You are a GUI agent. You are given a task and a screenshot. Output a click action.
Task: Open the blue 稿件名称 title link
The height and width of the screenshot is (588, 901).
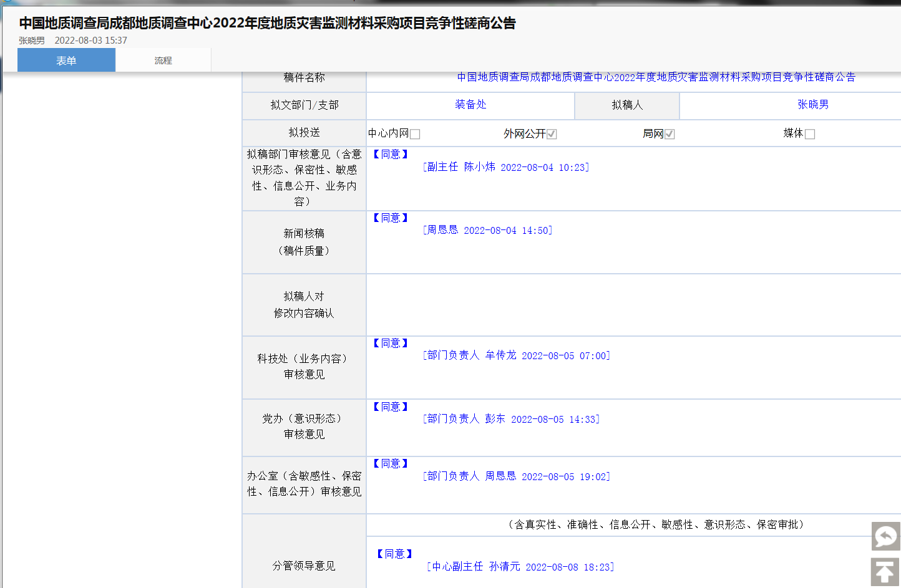(656, 77)
